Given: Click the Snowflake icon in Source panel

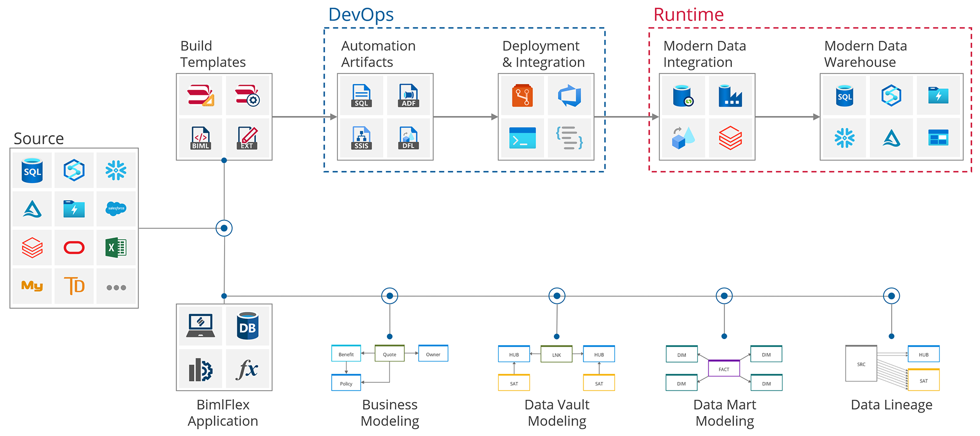Looking at the screenshot, I should (116, 170).
